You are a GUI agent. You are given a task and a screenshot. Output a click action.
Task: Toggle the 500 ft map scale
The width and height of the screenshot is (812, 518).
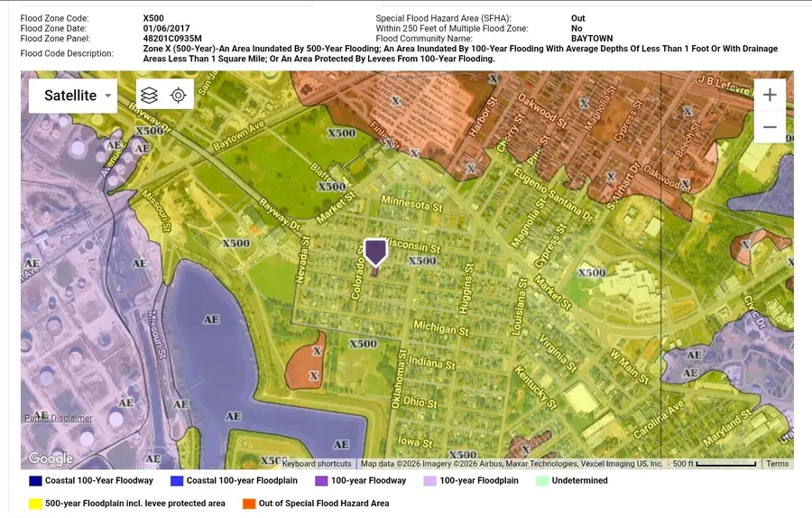point(715,464)
